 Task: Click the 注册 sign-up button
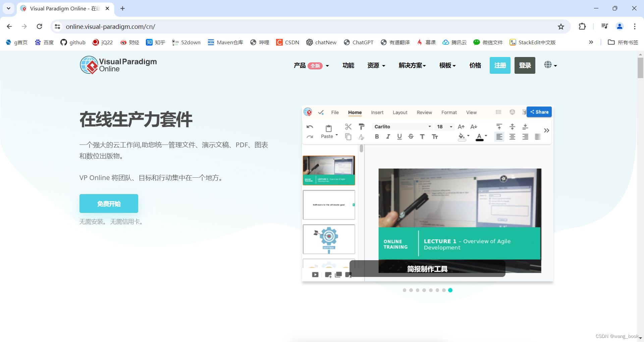coord(500,65)
